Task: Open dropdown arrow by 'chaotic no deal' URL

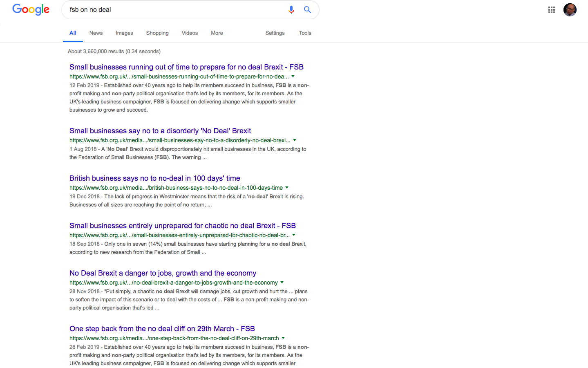Action: tap(294, 235)
